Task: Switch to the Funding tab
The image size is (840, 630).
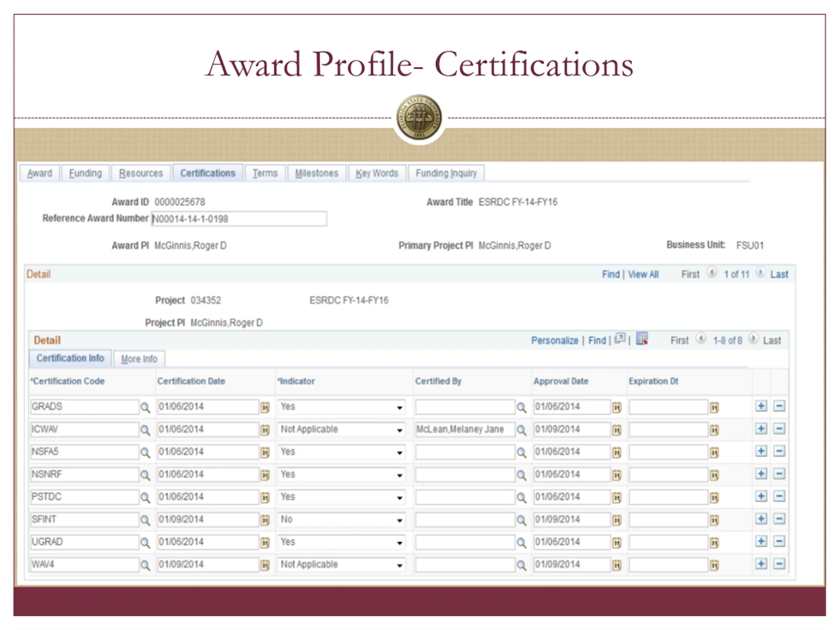Action: click(85, 173)
